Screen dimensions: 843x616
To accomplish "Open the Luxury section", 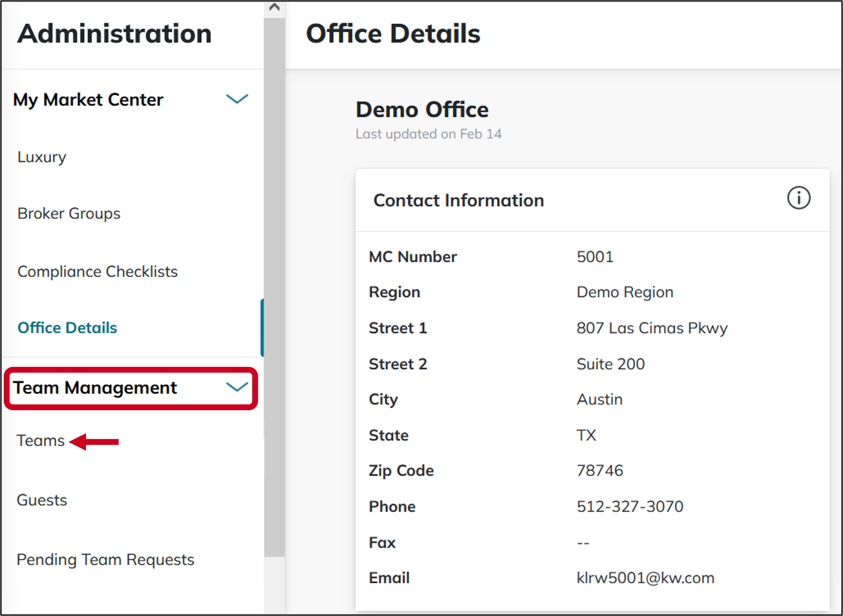I will point(41,157).
